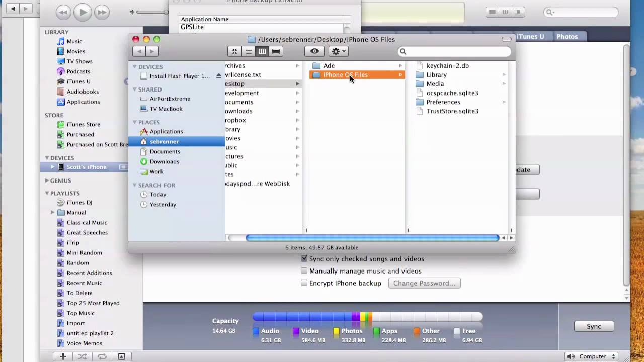Select iTunes U in sidebar library
This screenshot has width=644, height=362.
78,81
